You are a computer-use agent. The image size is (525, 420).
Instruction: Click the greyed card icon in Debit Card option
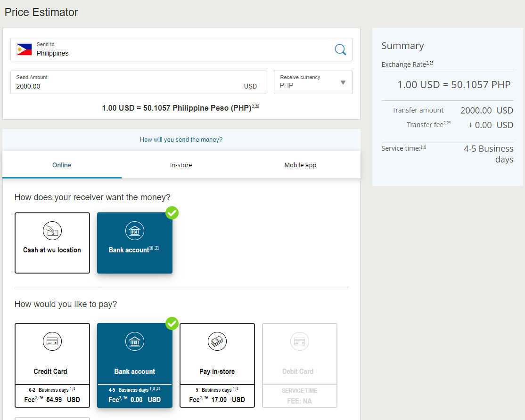click(x=300, y=341)
